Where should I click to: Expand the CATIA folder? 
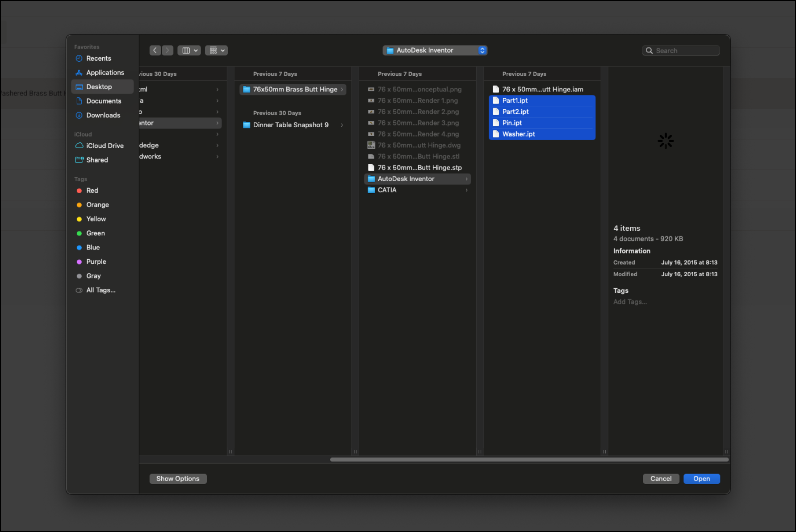pyautogui.click(x=387, y=190)
